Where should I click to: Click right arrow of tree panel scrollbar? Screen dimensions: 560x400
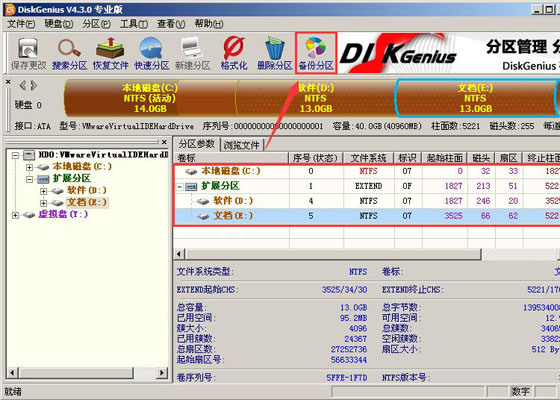coord(162,373)
